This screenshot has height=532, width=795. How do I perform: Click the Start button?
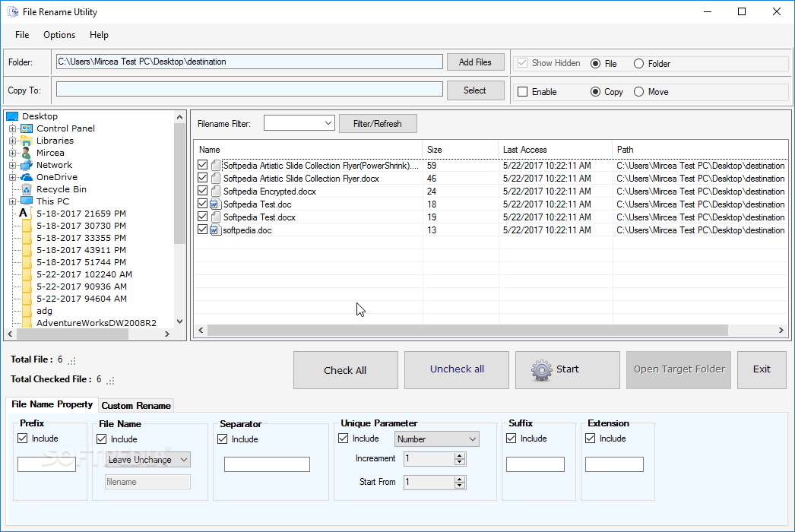click(567, 370)
